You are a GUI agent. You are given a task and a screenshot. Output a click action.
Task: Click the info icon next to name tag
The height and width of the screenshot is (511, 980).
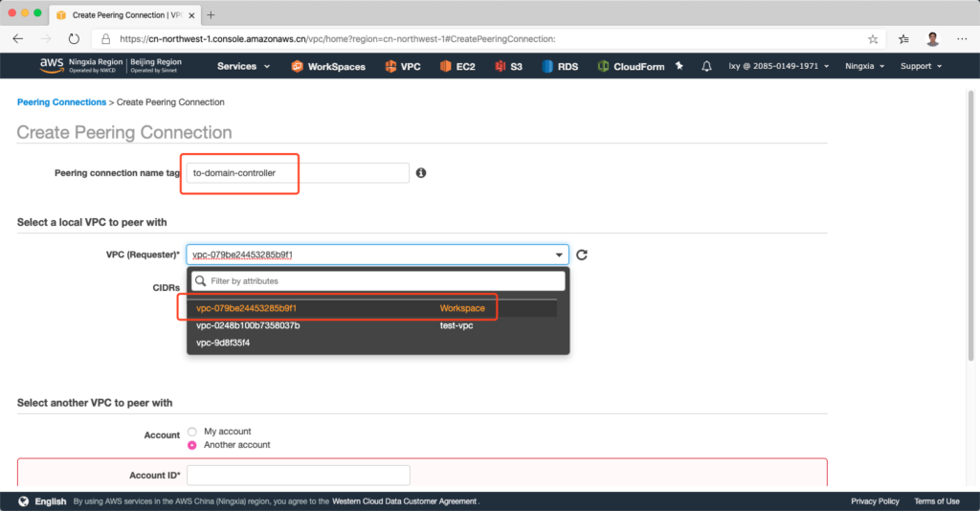(421, 173)
